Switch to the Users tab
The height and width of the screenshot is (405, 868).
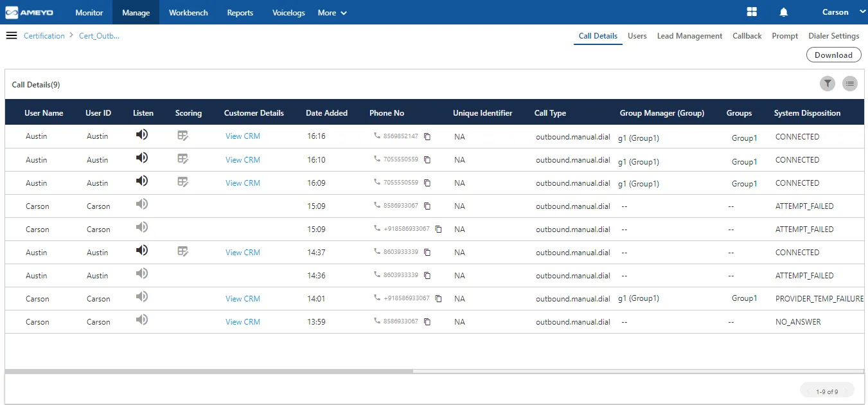[637, 36]
